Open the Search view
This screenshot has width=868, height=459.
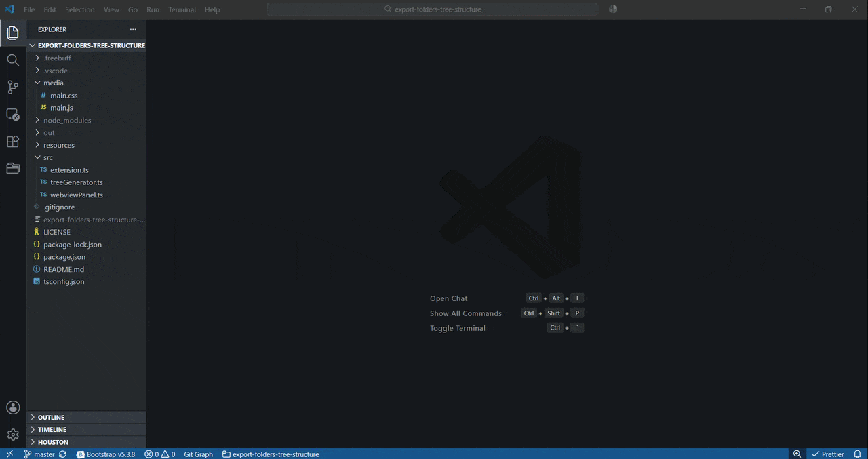point(13,60)
